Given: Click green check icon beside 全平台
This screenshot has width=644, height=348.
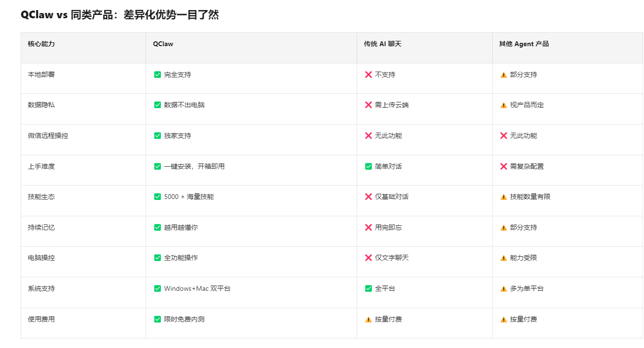Looking at the screenshot, I should click(369, 288).
